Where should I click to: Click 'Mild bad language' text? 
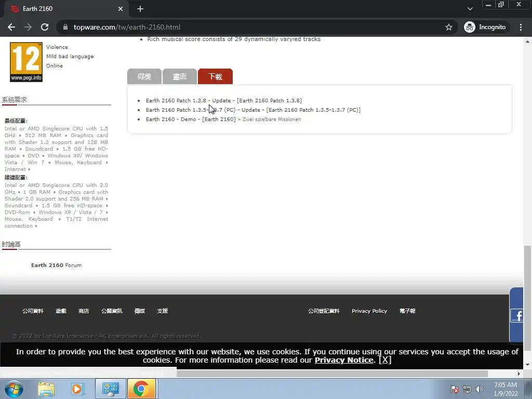(70, 56)
